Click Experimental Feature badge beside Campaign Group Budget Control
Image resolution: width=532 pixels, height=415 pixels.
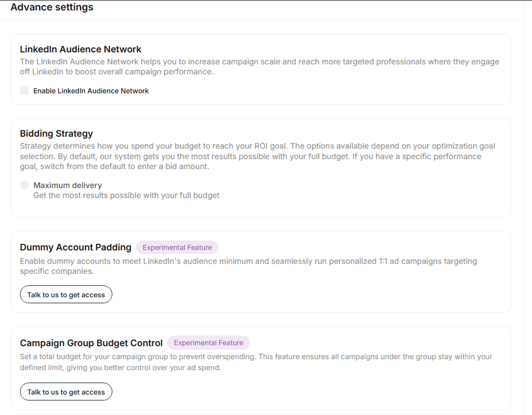point(208,343)
